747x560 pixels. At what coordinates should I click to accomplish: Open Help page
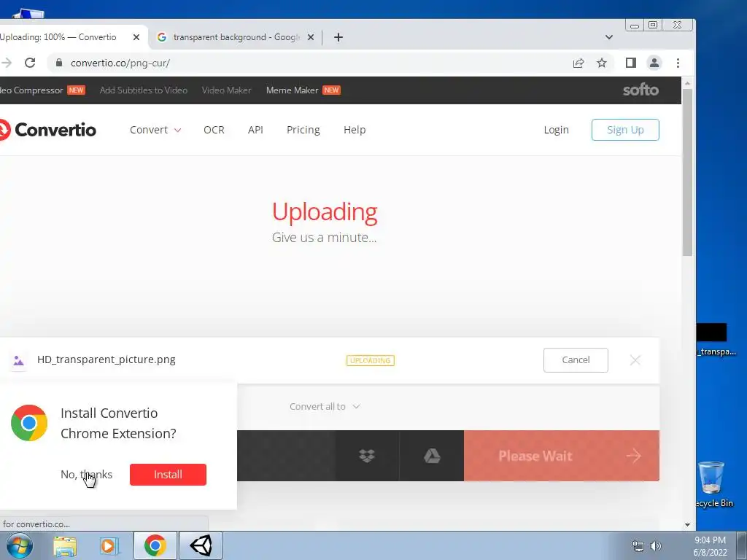(x=355, y=130)
